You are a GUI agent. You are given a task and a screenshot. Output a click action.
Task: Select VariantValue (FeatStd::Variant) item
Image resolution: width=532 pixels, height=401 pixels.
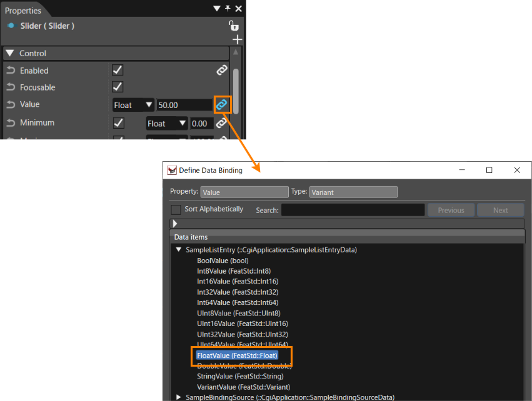pos(244,387)
